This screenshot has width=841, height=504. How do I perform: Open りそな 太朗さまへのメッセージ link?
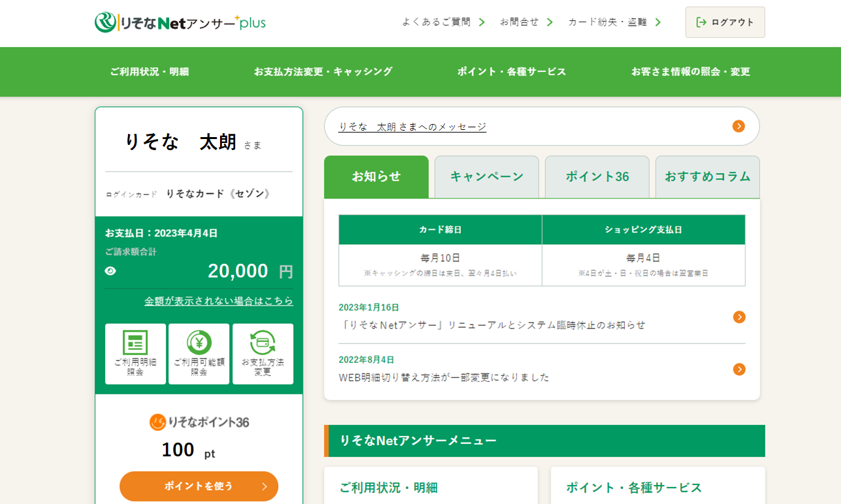tap(412, 127)
